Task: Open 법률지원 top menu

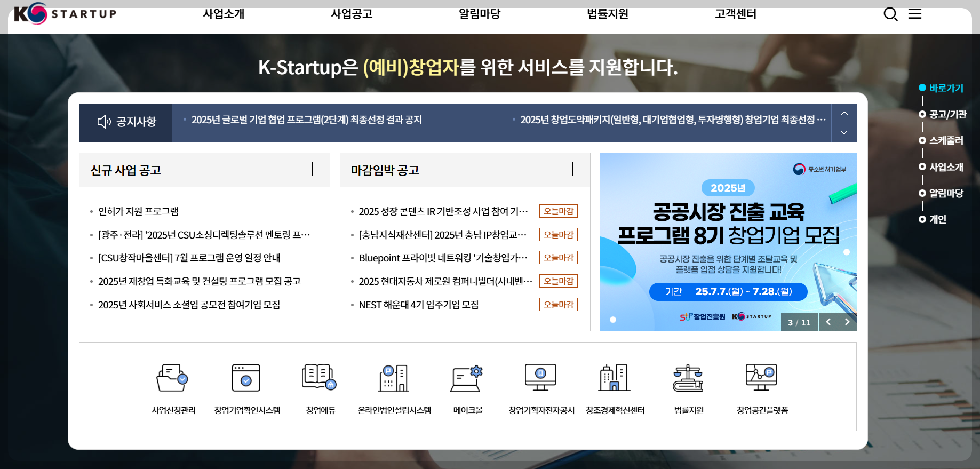Action: [x=608, y=14]
